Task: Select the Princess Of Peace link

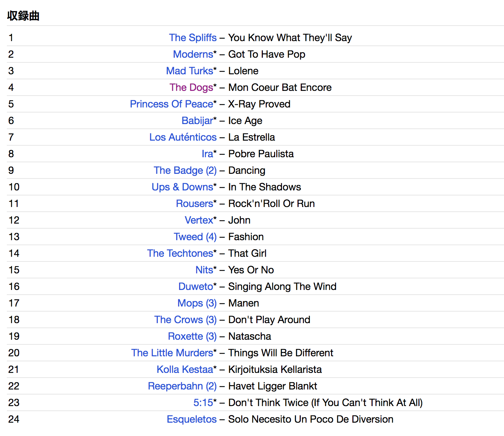Action: click(x=171, y=104)
